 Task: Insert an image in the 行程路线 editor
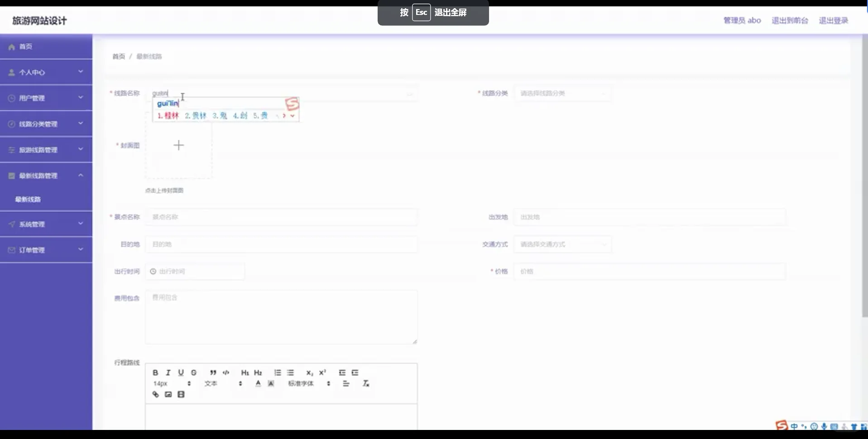(168, 394)
